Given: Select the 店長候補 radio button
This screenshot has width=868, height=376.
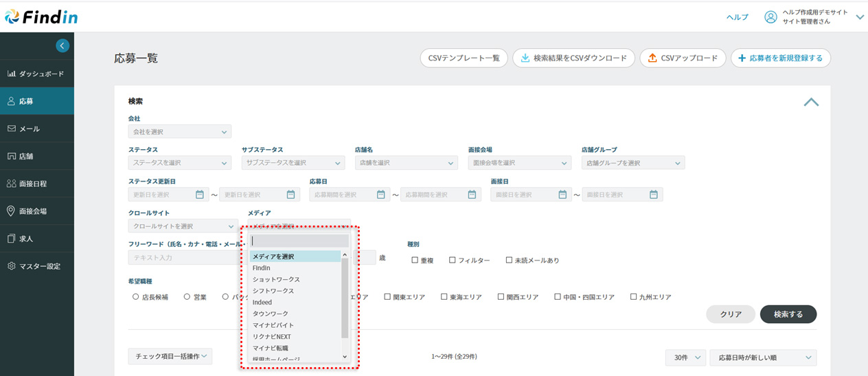Looking at the screenshot, I should point(136,297).
